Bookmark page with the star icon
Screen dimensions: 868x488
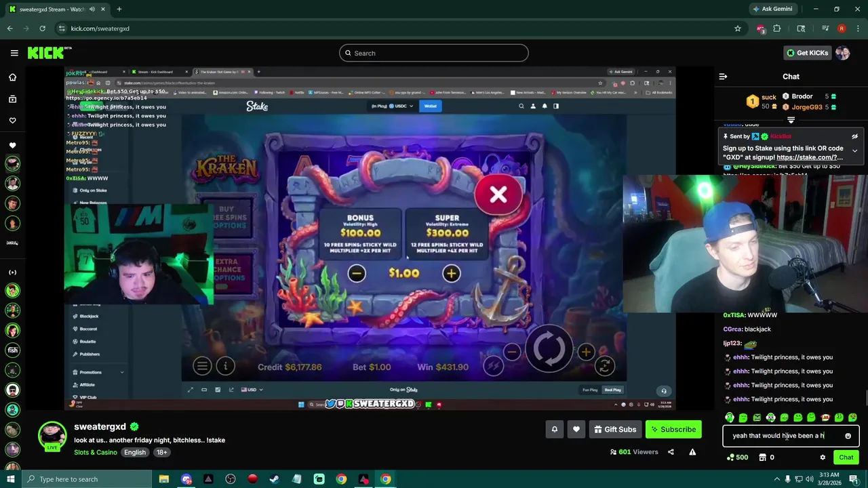tap(737, 28)
